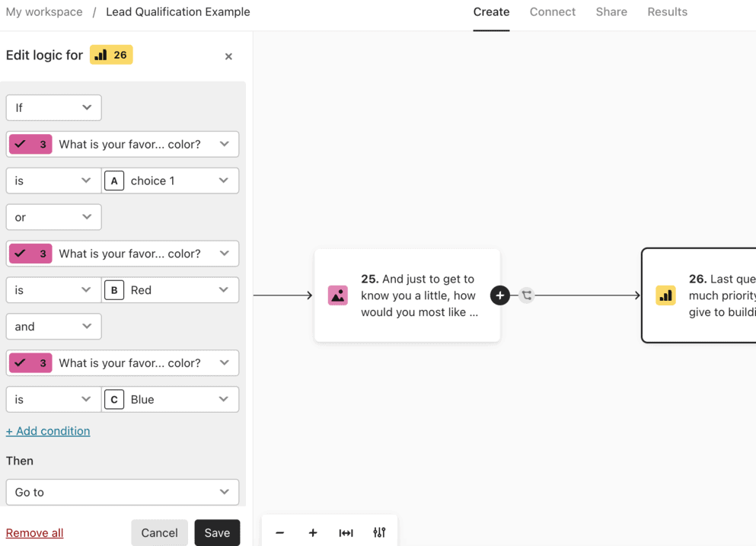
Task: Click the branching logic icon after question 25
Action: [527, 295]
